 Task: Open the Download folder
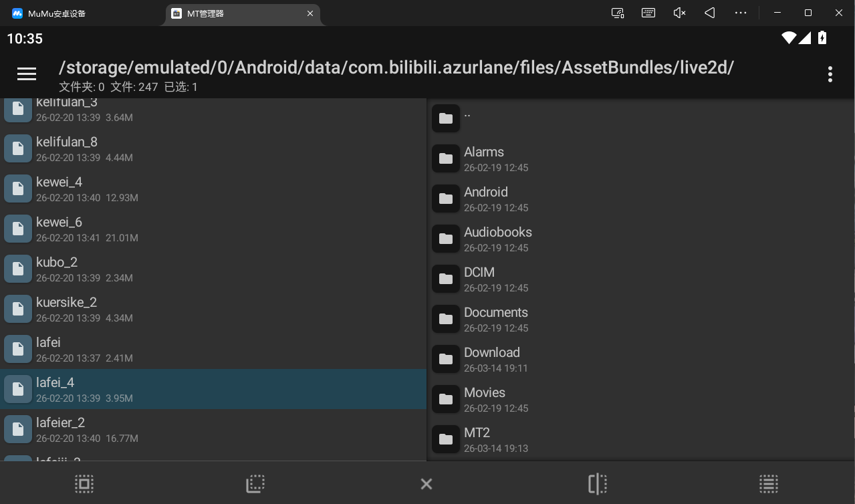pos(492,359)
